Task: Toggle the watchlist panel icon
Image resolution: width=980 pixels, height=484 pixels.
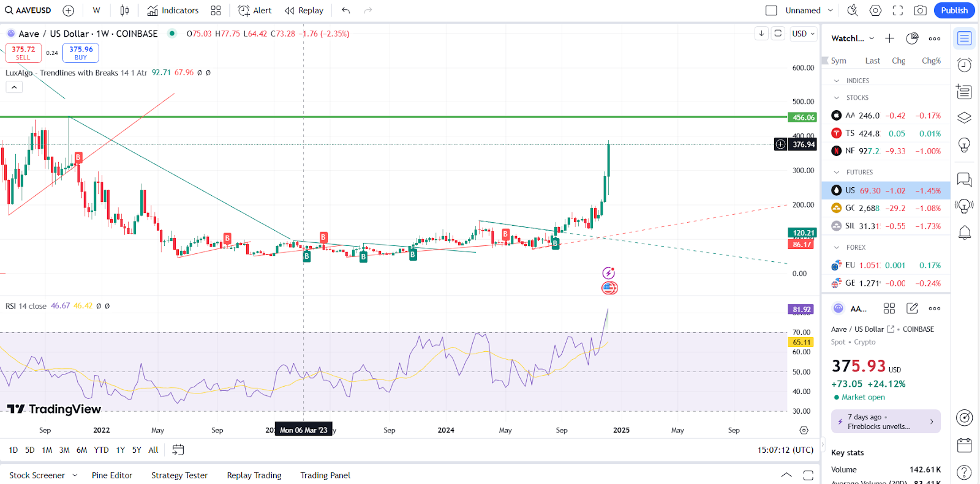Action: click(x=964, y=39)
